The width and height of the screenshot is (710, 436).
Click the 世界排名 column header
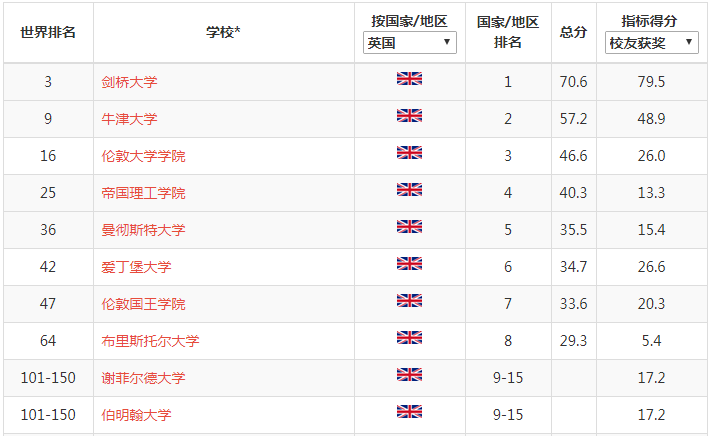click(x=48, y=32)
